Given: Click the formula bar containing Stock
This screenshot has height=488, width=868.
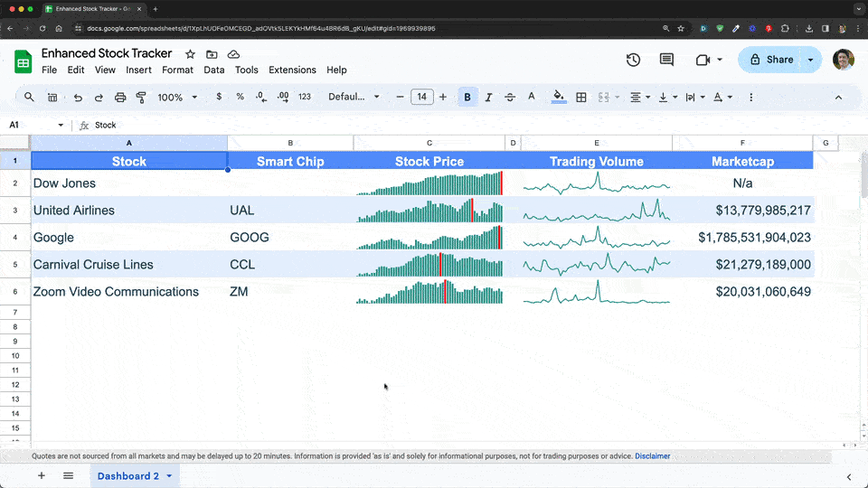Looking at the screenshot, I should (476, 125).
